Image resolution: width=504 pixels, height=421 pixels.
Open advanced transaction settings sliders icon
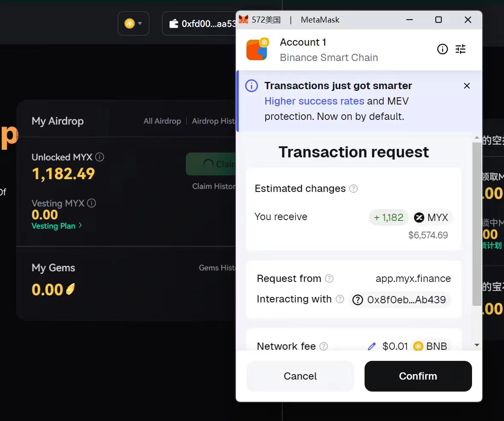460,49
